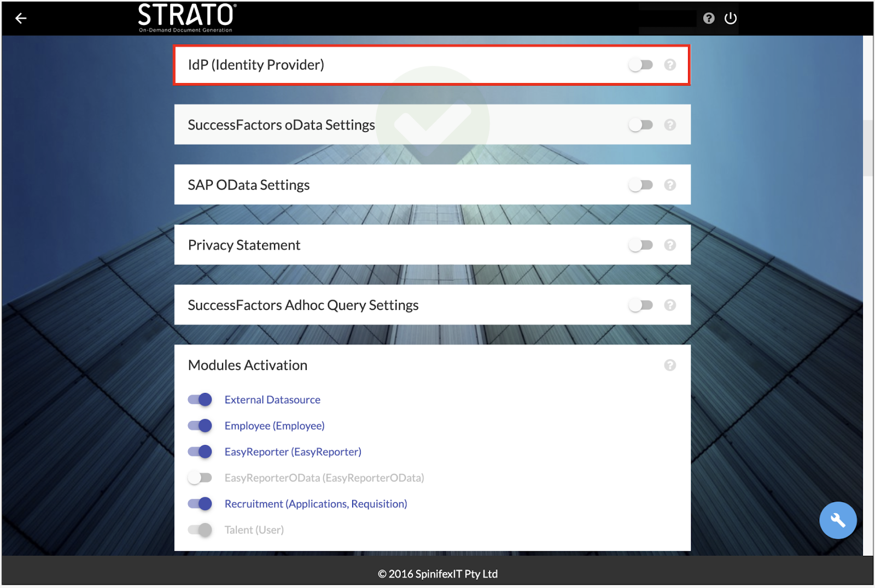Expand SuccessFactors Adhoc Query Settings section
Screen dimensions: 875x588
(303, 305)
